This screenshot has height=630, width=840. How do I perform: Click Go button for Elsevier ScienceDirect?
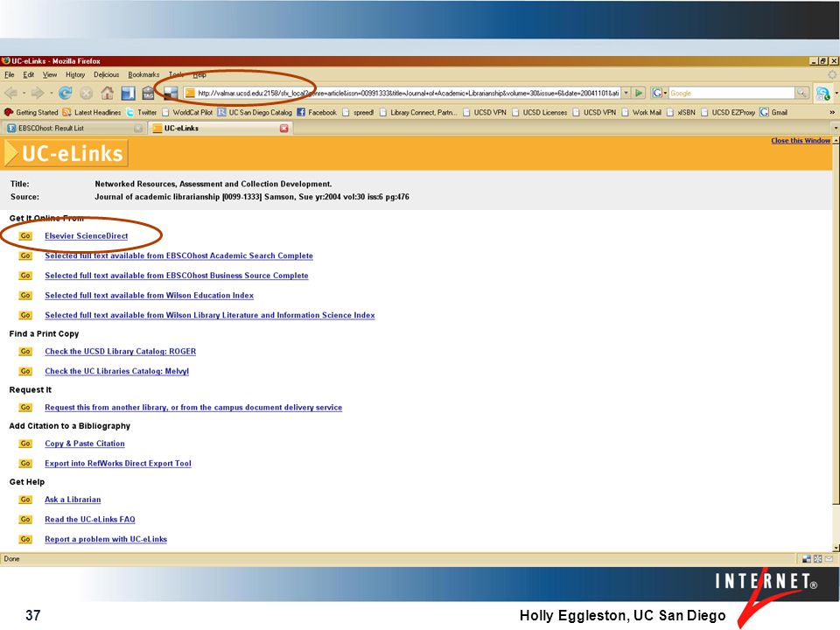pos(25,235)
